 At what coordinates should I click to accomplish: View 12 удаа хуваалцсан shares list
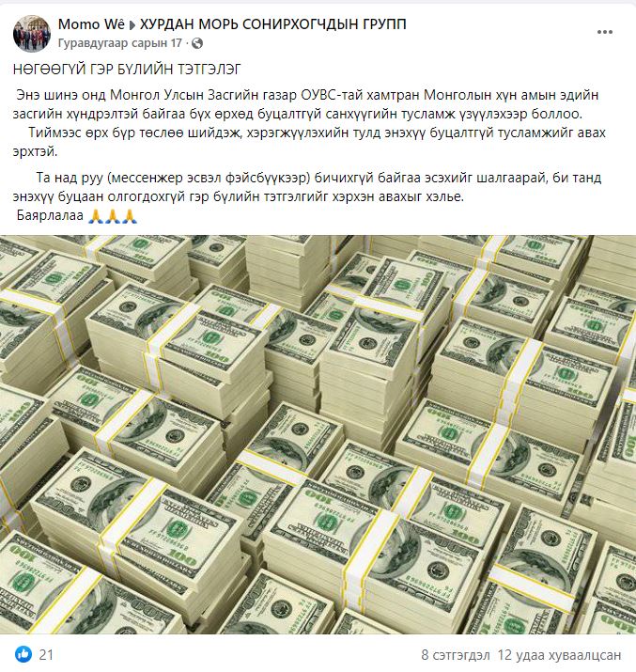click(559, 654)
